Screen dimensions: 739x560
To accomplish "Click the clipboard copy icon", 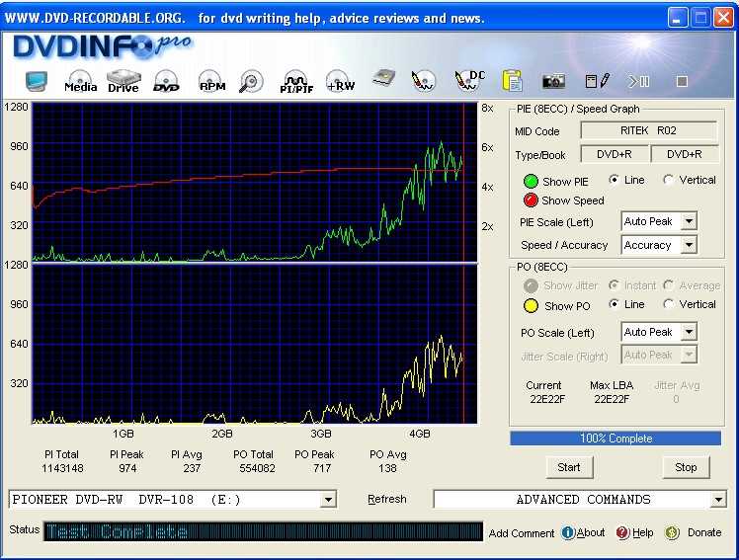I will point(511,81).
